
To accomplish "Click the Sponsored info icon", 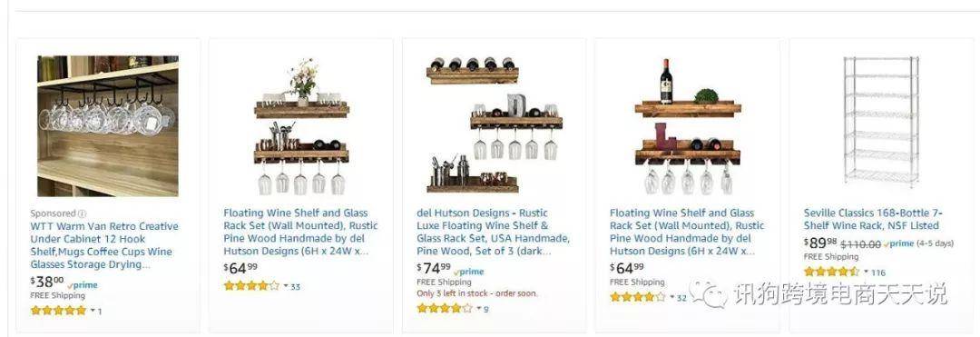I will tap(83, 213).
